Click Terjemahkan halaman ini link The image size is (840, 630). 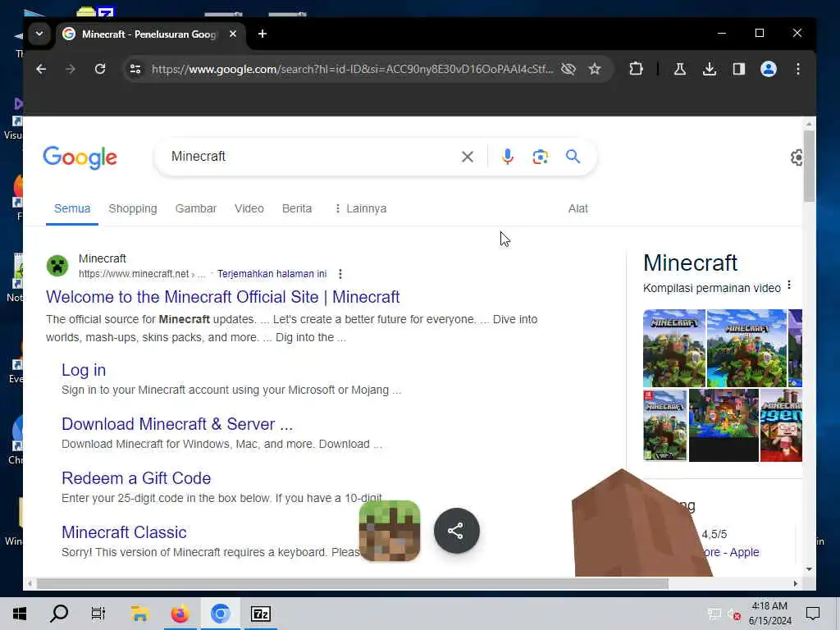(272, 274)
